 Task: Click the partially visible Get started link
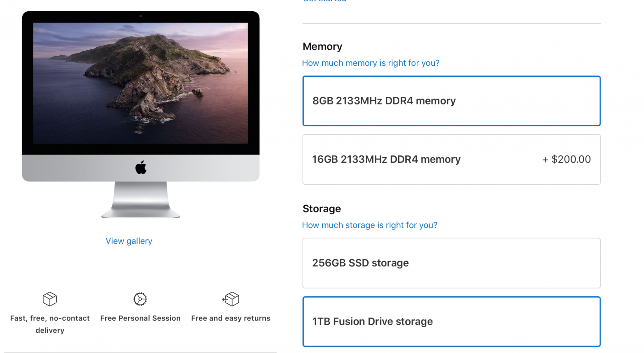[x=324, y=1]
